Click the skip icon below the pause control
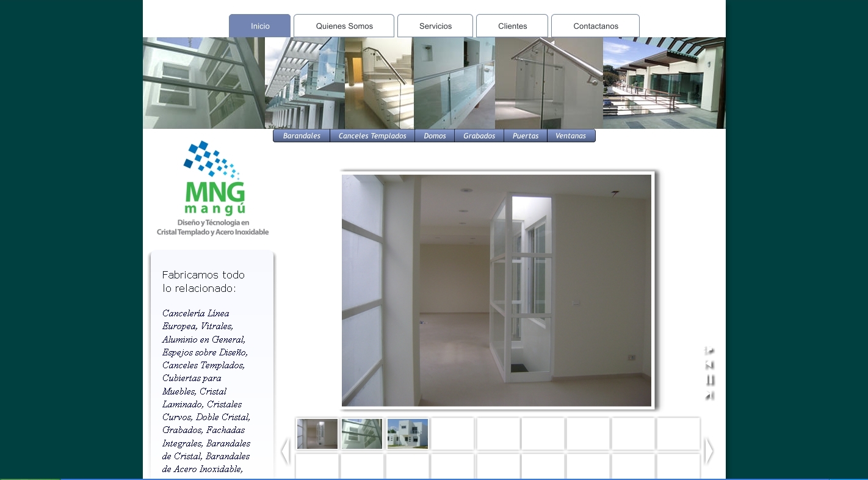Screen dimensions: 868x480 coord(709,395)
